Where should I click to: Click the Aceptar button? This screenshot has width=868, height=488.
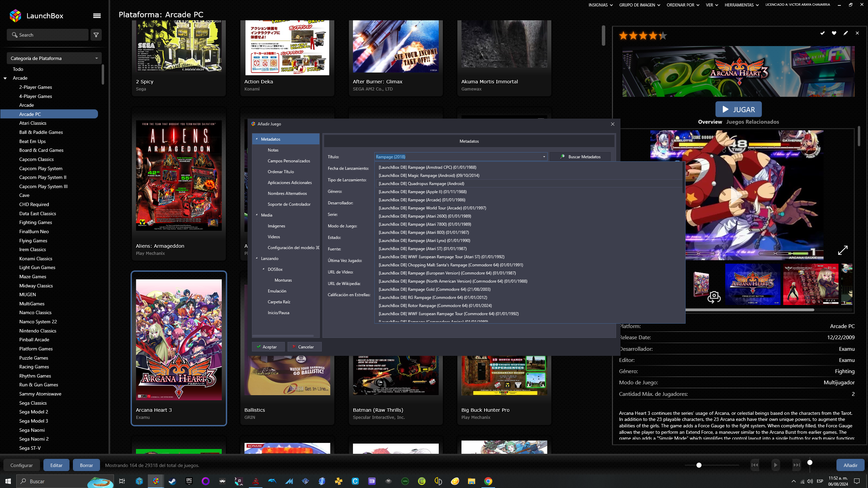tap(268, 347)
